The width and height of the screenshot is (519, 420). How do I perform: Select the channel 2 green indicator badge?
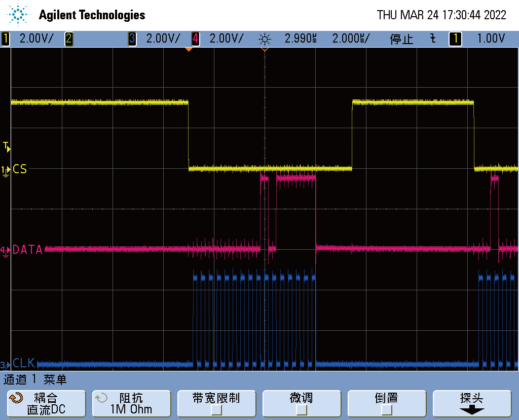pos(68,39)
